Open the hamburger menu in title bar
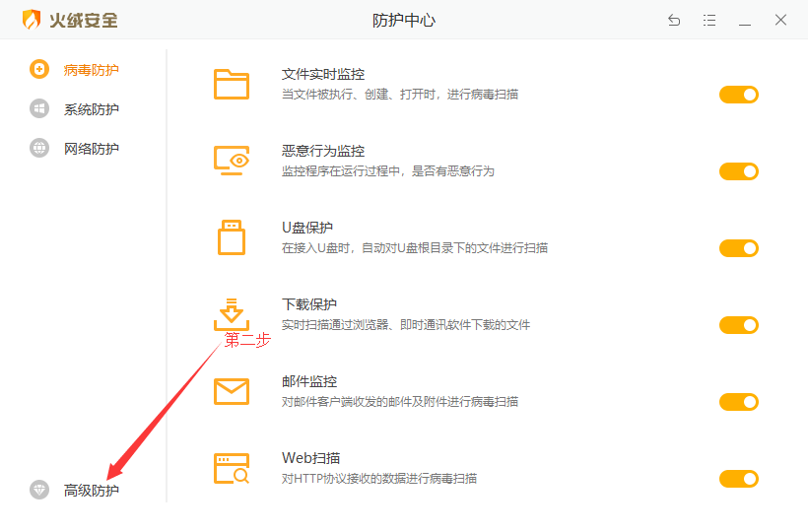 click(709, 20)
